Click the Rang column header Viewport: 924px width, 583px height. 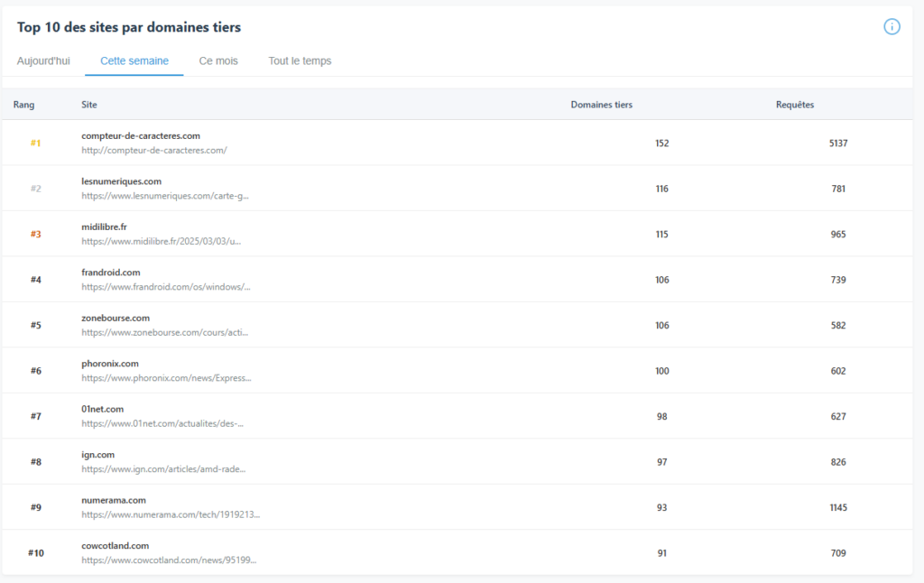coord(24,105)
